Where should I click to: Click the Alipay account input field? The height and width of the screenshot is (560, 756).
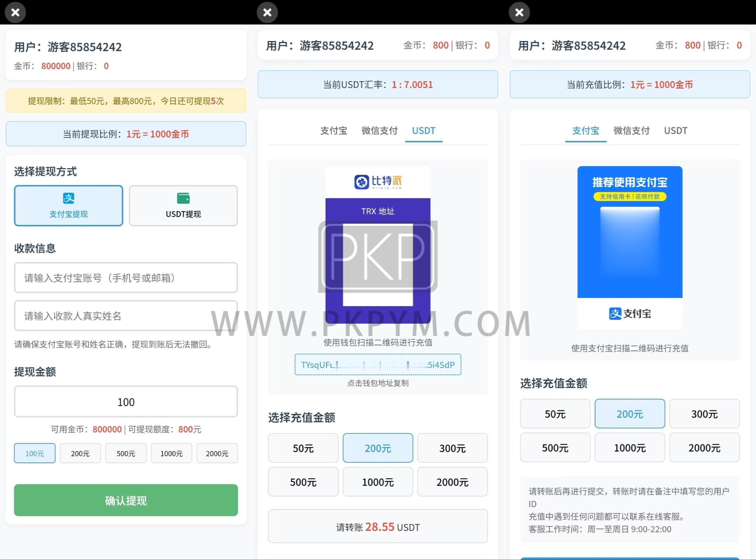126,278
